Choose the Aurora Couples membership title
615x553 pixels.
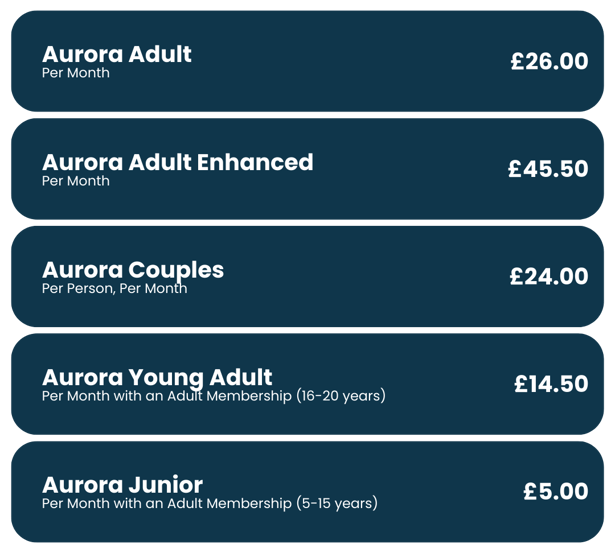click(x=133, y=270)
